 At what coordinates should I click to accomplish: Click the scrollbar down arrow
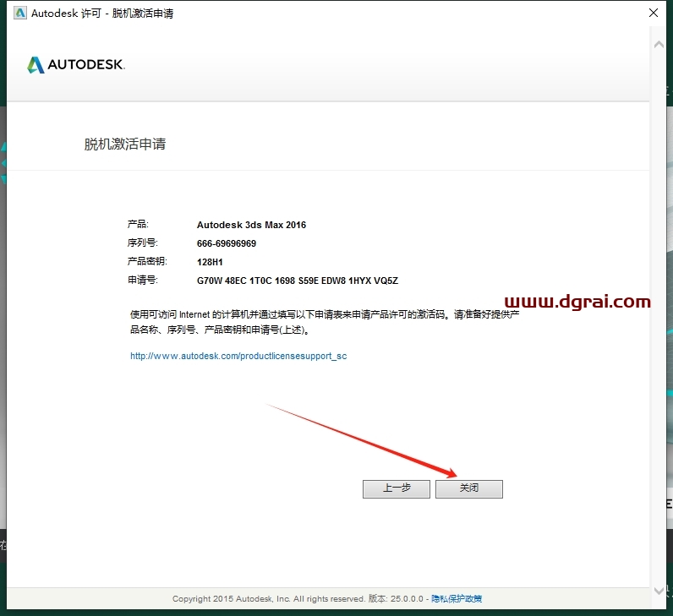[659, 591]
